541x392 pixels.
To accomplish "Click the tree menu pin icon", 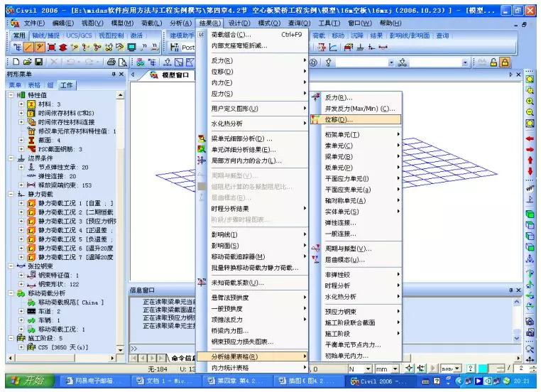I will pyautogui.click(x=114, y=74).
